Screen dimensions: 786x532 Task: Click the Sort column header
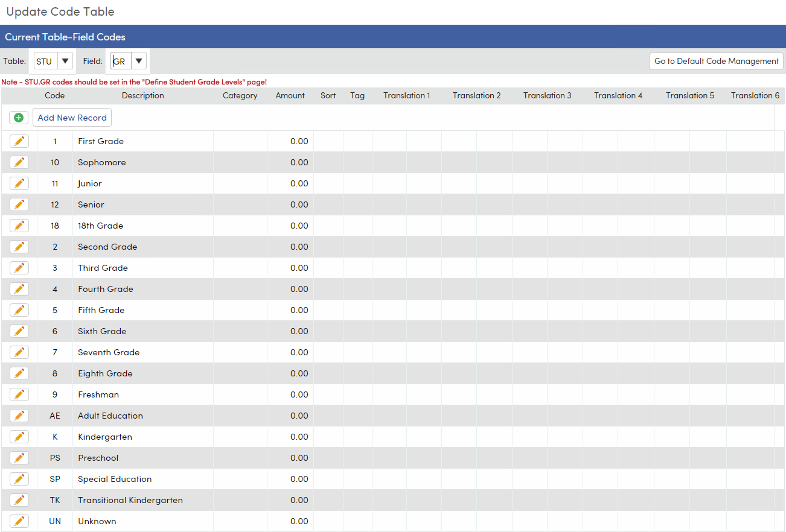pos(328,95)
